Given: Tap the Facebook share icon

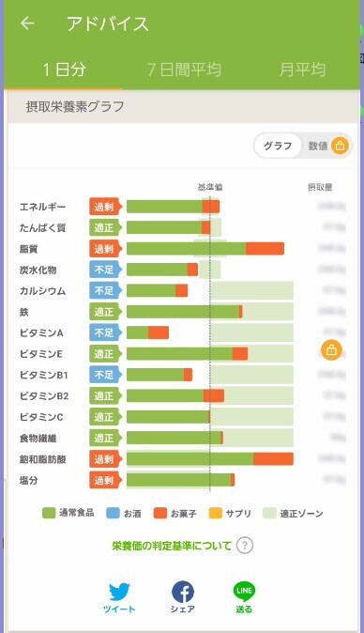Looking at the screenshot, I should coord(183,592).
